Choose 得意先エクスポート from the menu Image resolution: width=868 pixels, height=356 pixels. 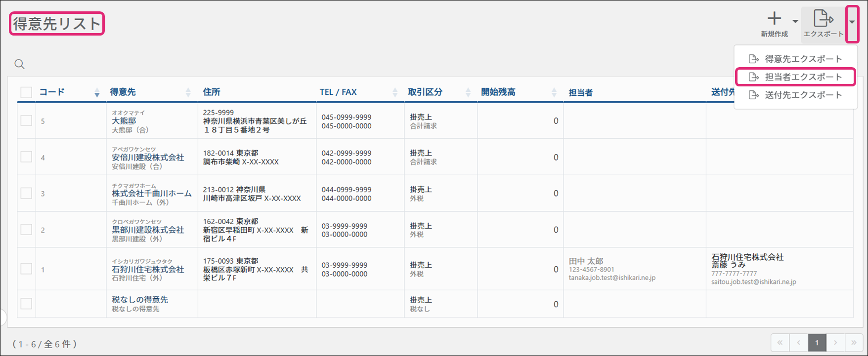pyautogui.click(x=803, y=59)
